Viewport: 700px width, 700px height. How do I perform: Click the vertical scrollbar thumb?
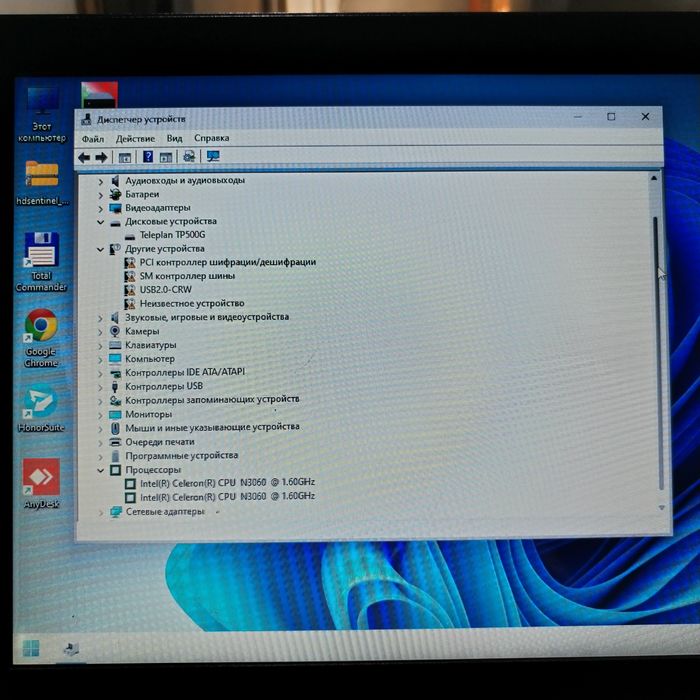pyautogui.click(x=658, y=353)
